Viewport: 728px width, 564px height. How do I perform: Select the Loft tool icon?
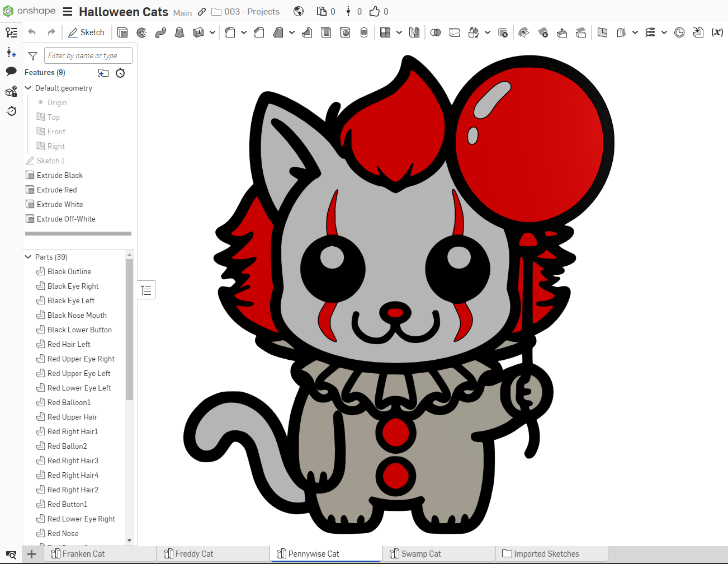point(179,32)
